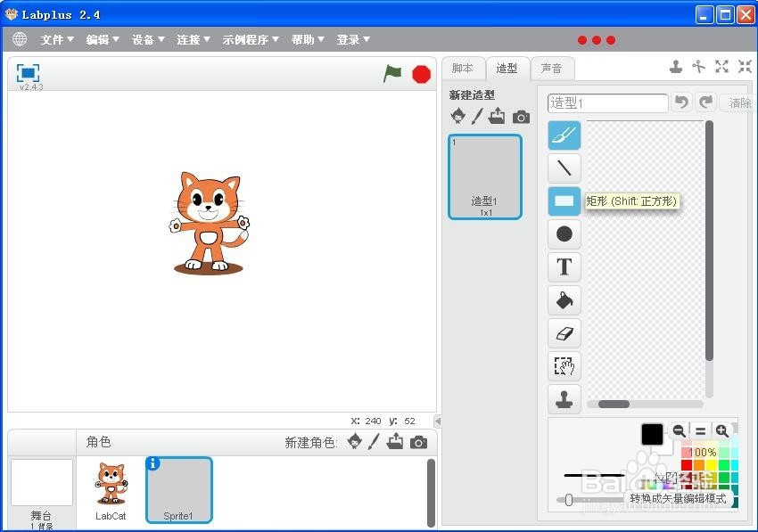Select the text tool
The image size is (758, 532).
564,266
